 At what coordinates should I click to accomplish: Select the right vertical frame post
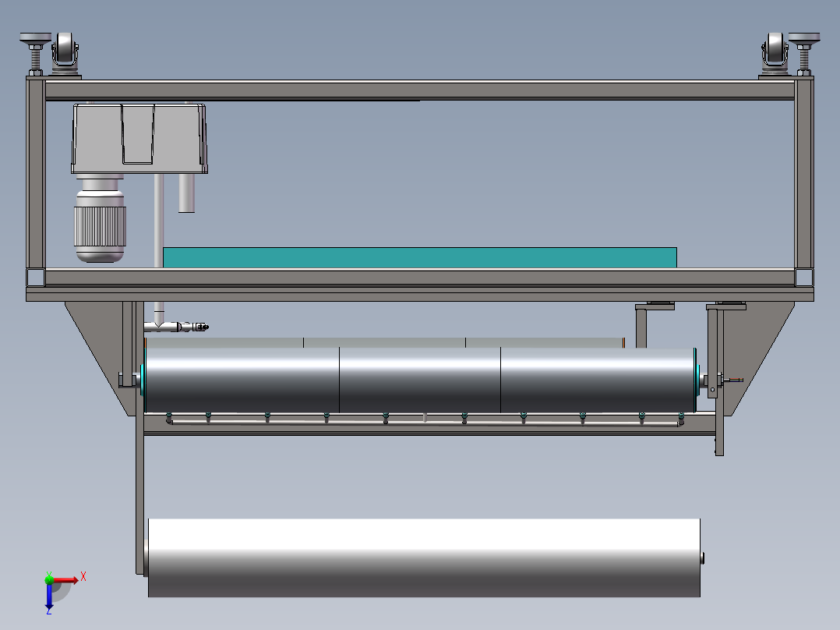[x=803, y=174]
